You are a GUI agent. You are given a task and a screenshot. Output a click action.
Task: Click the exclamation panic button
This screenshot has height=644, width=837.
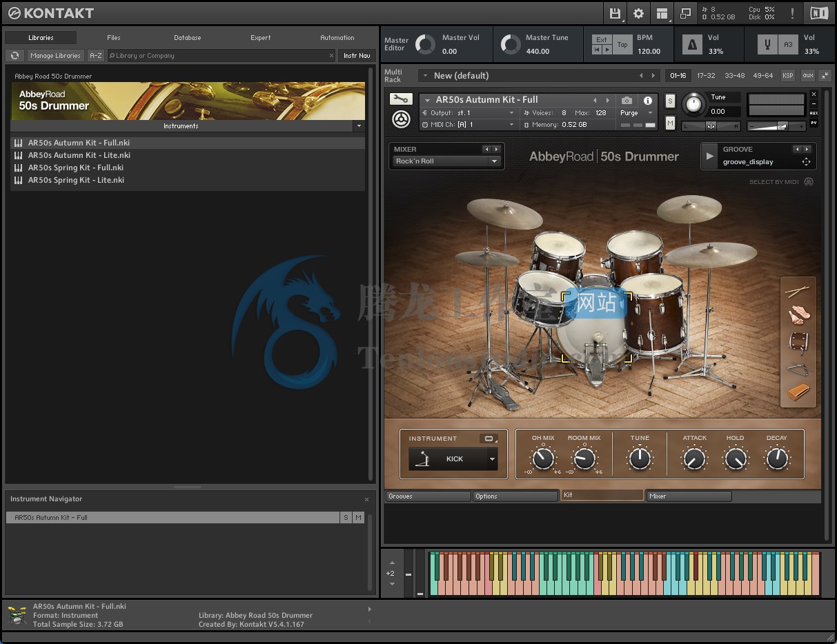(792, 13)
